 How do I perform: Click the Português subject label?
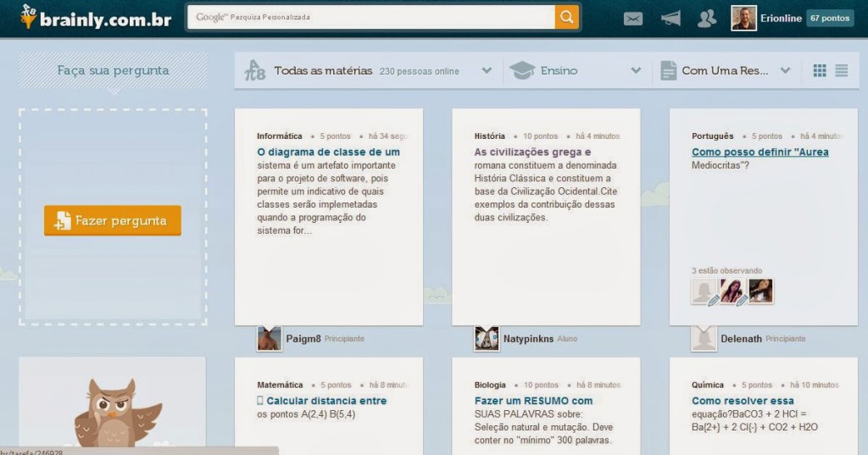click(712, 136)
